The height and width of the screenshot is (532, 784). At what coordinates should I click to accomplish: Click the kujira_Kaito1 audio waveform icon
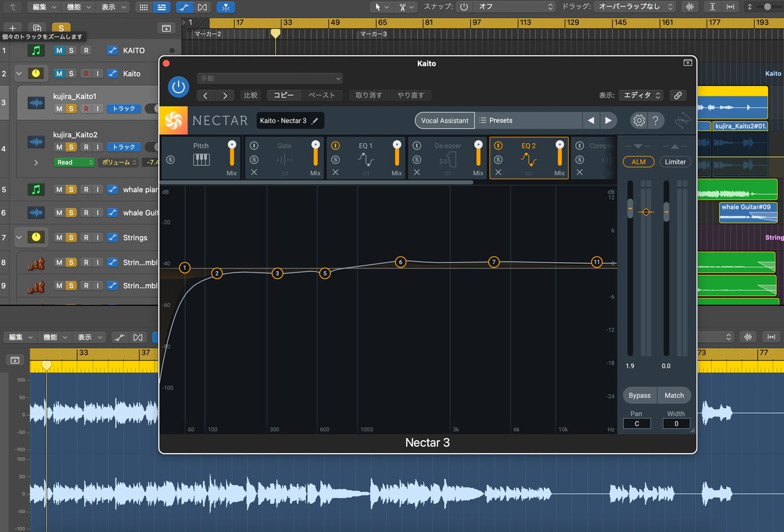[x=36, y=102]
